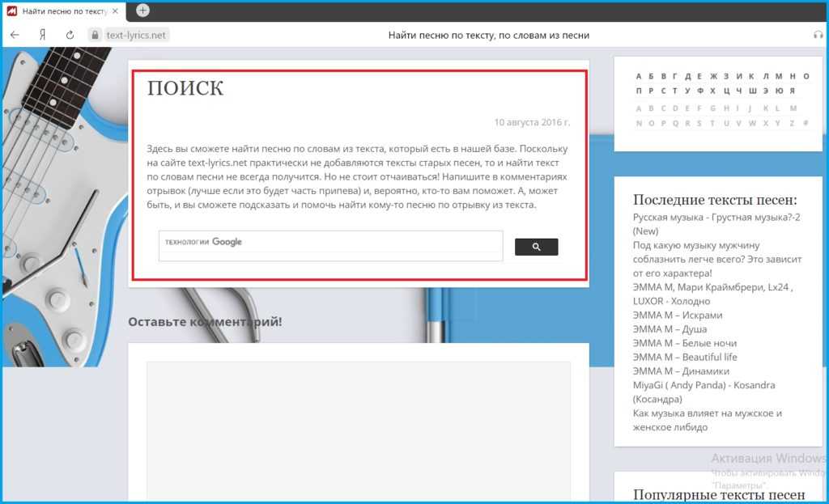The image size is (829, 504).
Task: Click the headphones icon in address bar
Action: coord(818,35)
